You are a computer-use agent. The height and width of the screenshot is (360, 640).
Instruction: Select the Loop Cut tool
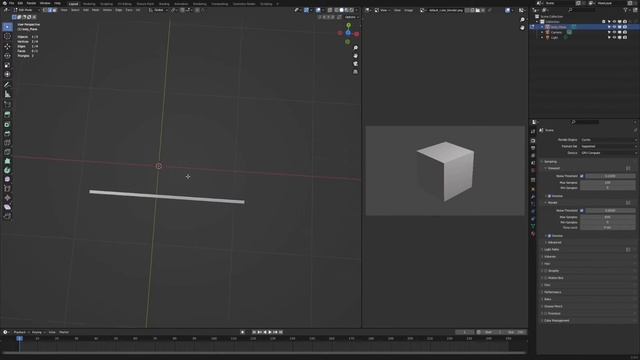(7, 143)
